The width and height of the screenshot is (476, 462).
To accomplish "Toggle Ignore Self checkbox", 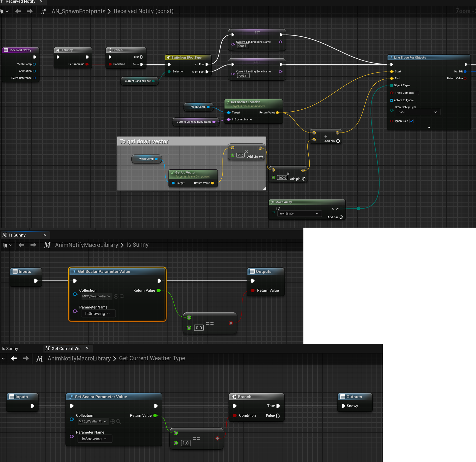I will point(412,121).
